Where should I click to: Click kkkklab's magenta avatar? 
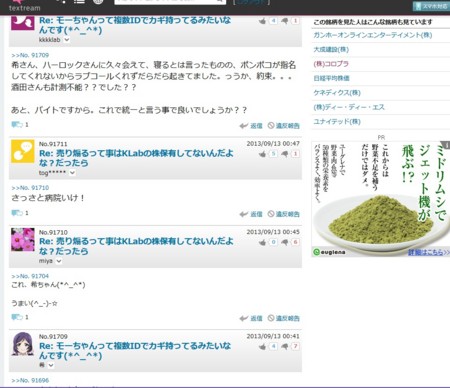point(23,23)
